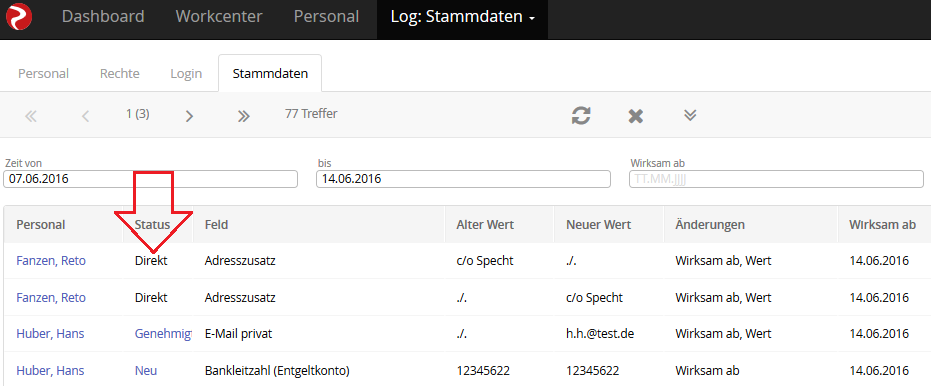931x386 pixels.
Task: Clear filters with the X icon
Action: (x=636, y=116)
